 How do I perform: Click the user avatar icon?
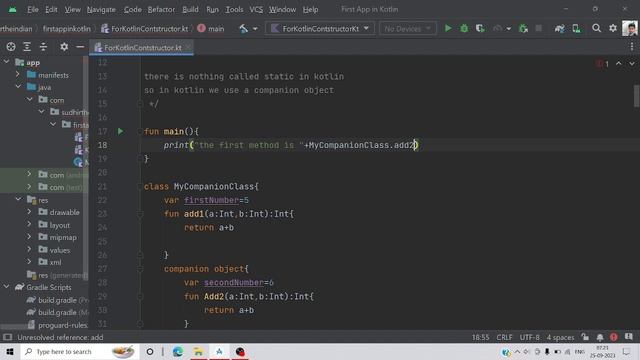(630, 28)
